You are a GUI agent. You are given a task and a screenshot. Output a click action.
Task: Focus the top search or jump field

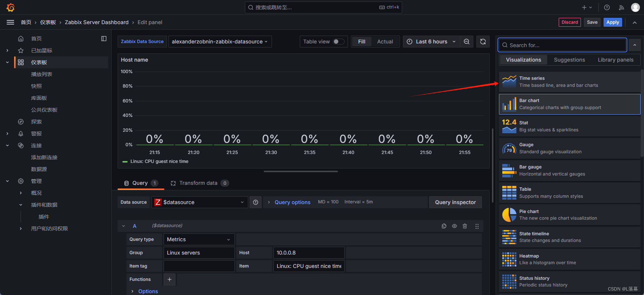(x=323, y=7)
